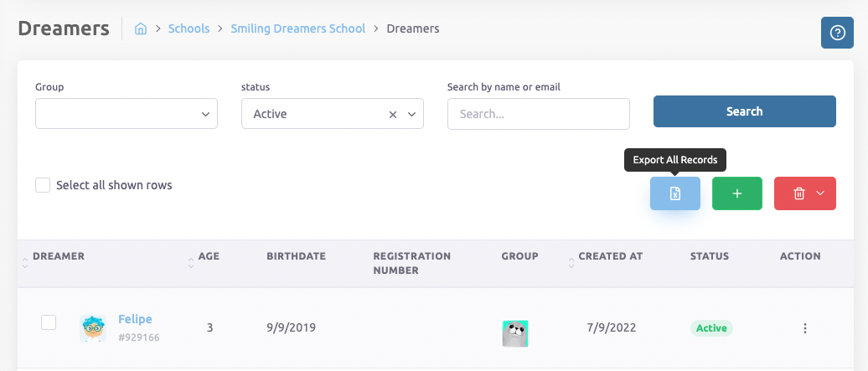The image size is (868, 371).
Task: Open Smiling Dreamers School breadcrumb link
Action: pyautogui.click(x=298, y=28)
